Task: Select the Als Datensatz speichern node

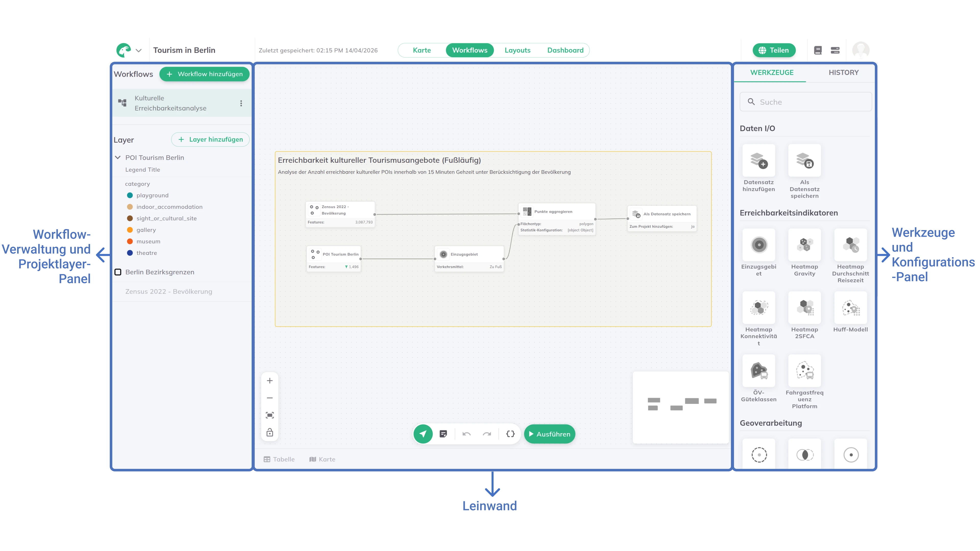Action: click(x=662, y=219)
